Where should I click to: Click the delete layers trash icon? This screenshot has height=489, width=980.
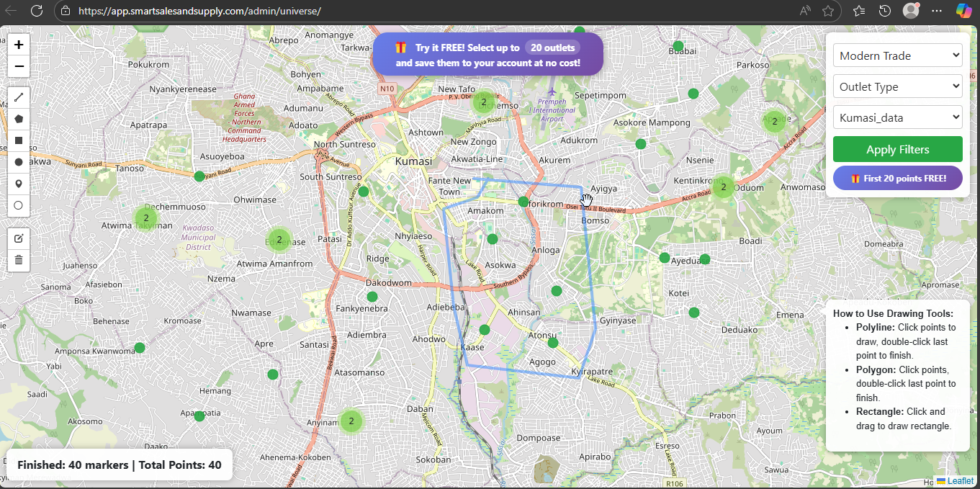(18, 259)
